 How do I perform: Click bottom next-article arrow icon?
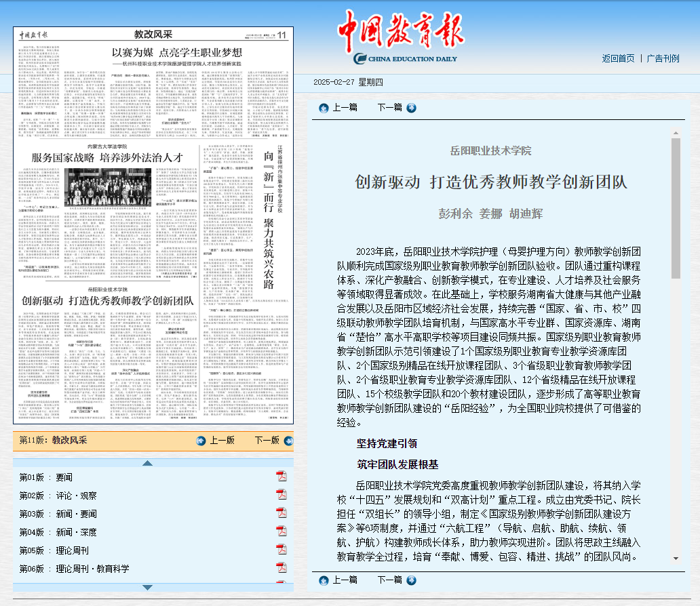[x=412, y=580]
